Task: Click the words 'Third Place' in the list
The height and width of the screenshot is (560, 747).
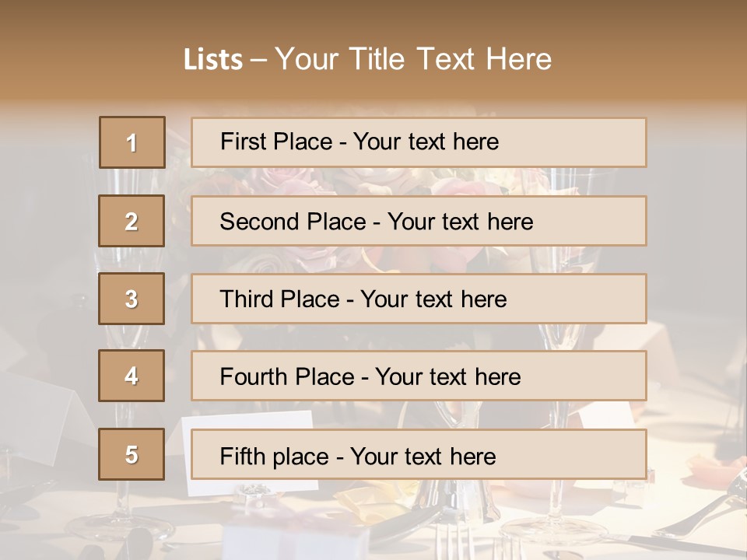Action: 279,299
